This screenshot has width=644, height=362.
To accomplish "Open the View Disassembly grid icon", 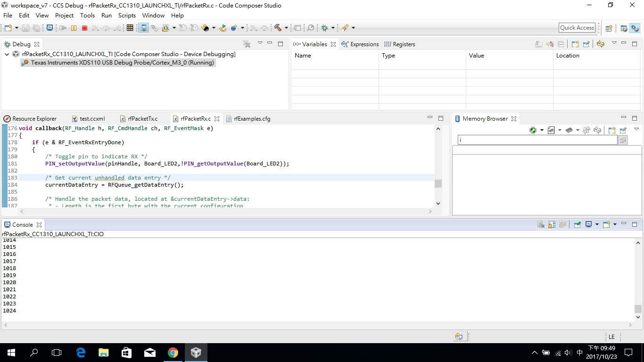I will pyautogui.click(x=129, y=27).
